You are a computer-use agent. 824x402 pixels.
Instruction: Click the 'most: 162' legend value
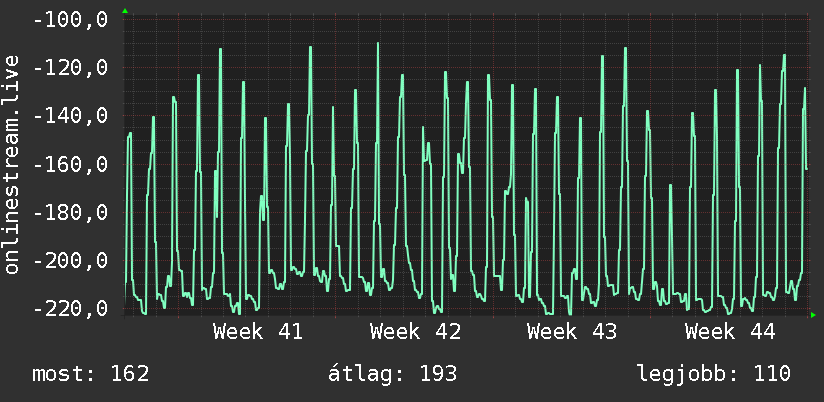[x=91, y=374]
